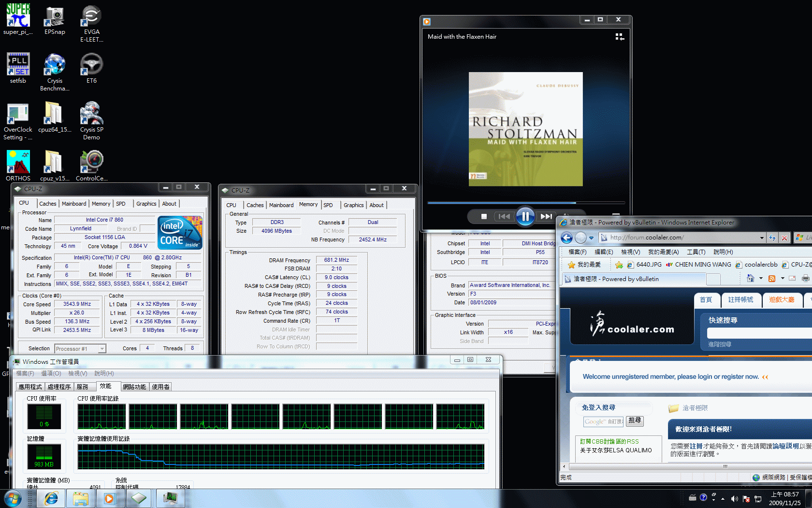Click the Richard Stoltzman album art

point(525,129)
